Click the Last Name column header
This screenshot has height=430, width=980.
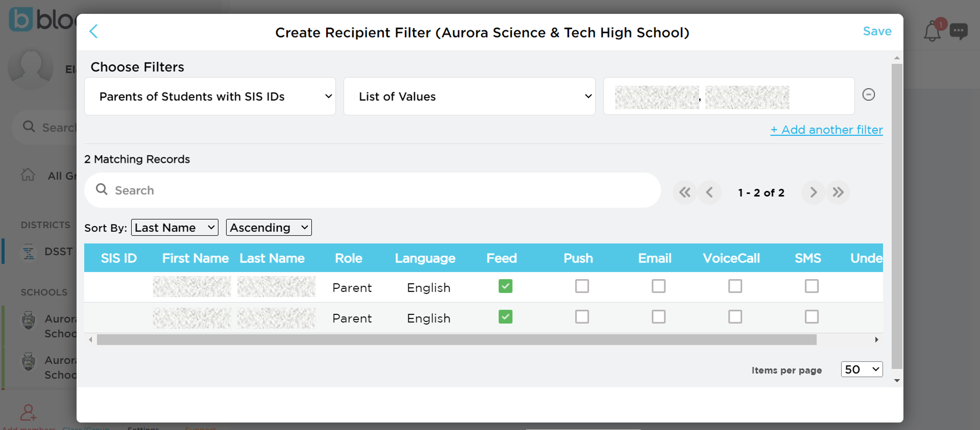tap(272, 258)
